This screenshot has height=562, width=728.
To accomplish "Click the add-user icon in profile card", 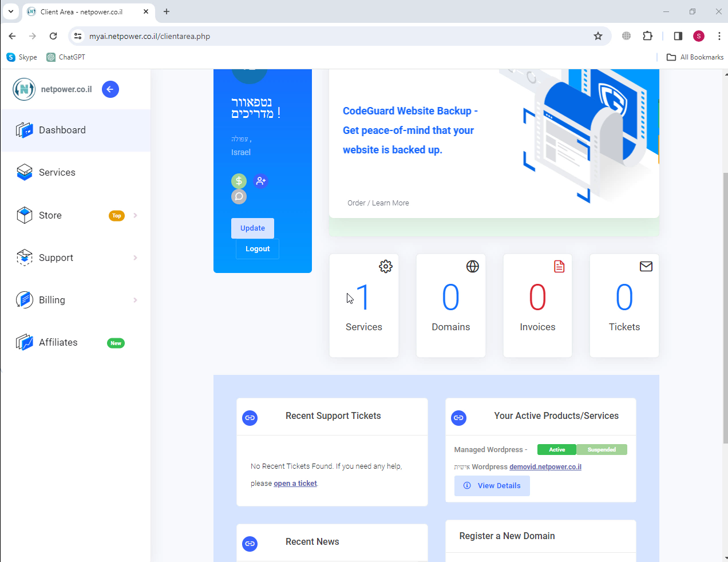I will [261, 181].
